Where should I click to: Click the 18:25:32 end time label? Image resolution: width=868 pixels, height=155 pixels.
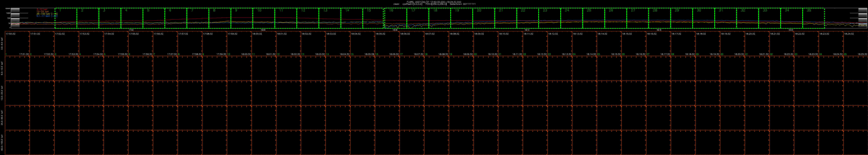862,54
